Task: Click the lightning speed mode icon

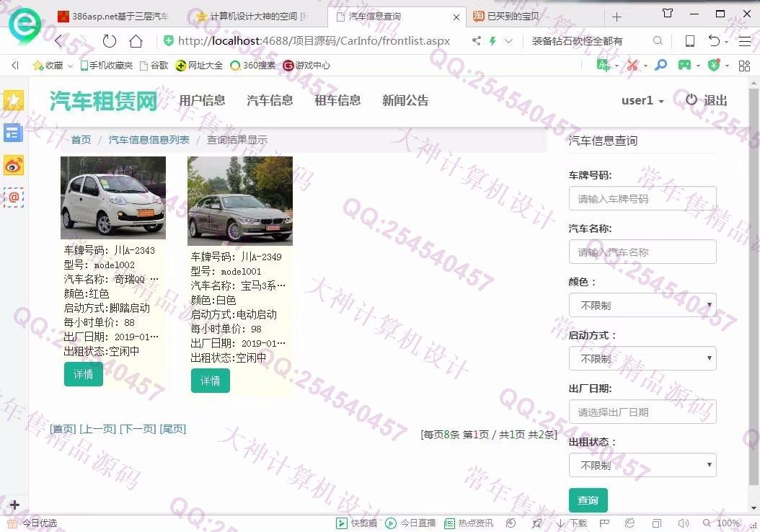Action: [x=493, y=41]
